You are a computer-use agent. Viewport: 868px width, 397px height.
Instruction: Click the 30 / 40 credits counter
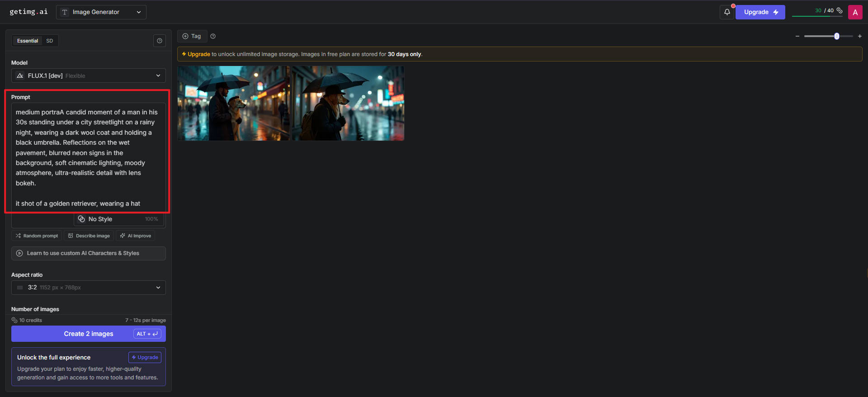coord(824,10)
